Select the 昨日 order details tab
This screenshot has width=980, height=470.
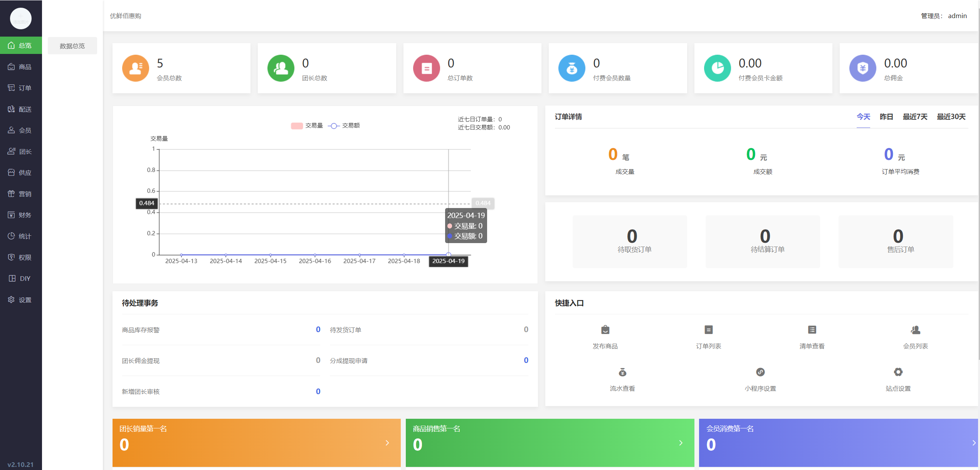886,117
